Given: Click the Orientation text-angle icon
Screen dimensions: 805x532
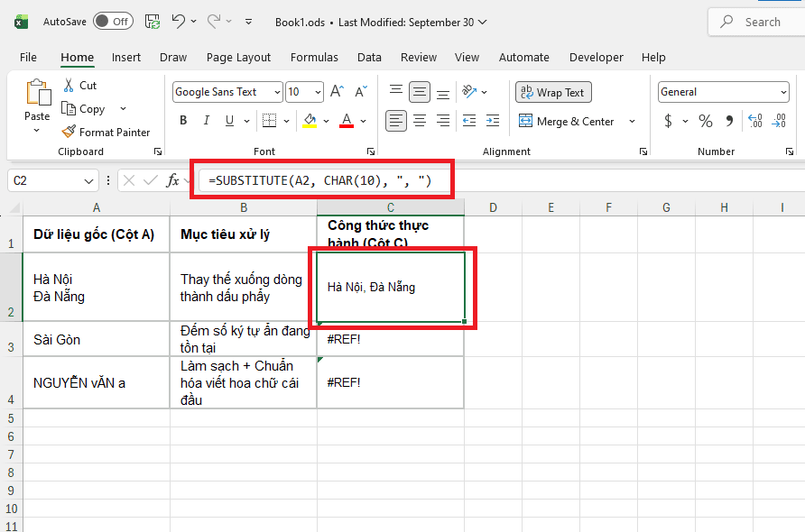Looking at the screenshot, I should coord(469,91).
